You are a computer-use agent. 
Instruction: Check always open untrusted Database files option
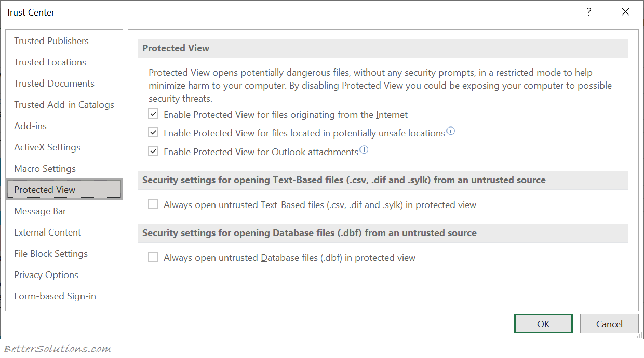pos(153,257)
